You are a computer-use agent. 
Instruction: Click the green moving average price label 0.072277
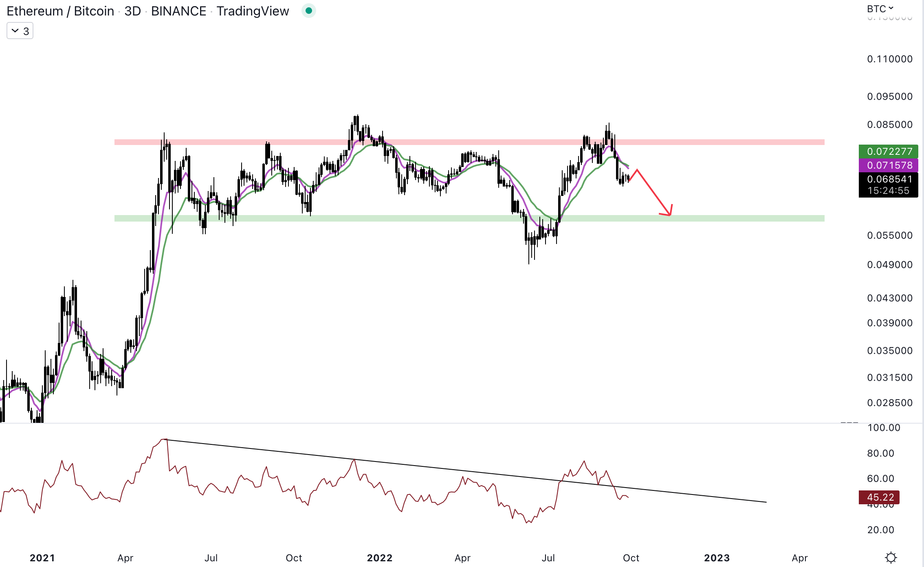[x=888, y=152]
